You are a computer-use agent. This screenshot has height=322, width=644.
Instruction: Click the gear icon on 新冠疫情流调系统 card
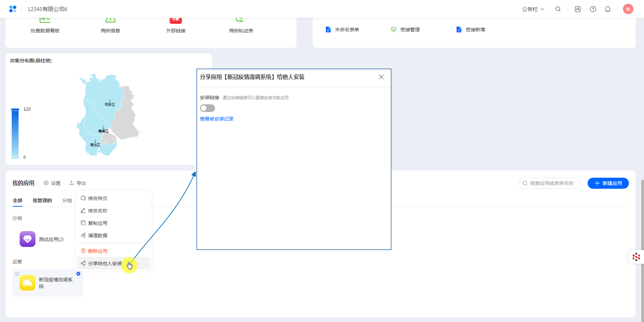tap(78, 274)
